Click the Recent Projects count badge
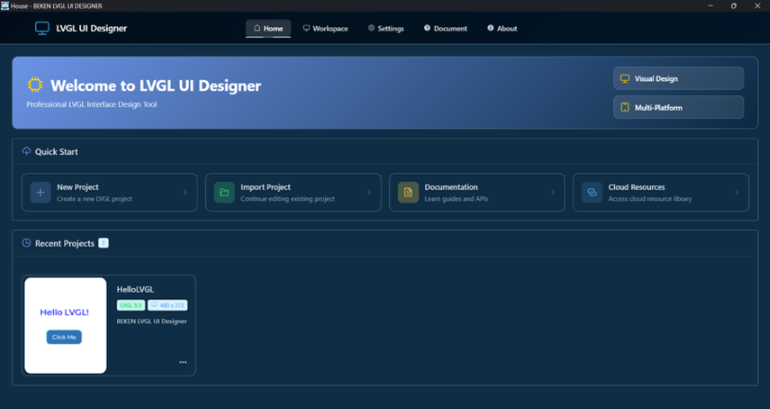 click(103, 243)
